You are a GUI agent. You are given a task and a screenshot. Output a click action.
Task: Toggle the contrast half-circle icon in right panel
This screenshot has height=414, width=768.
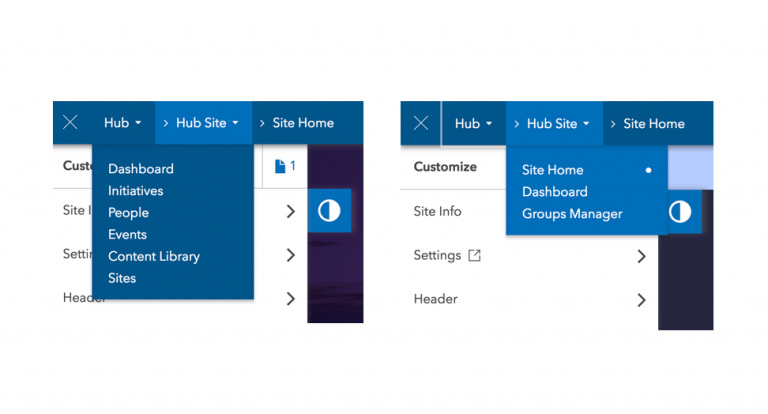click(x=679, y=212)
